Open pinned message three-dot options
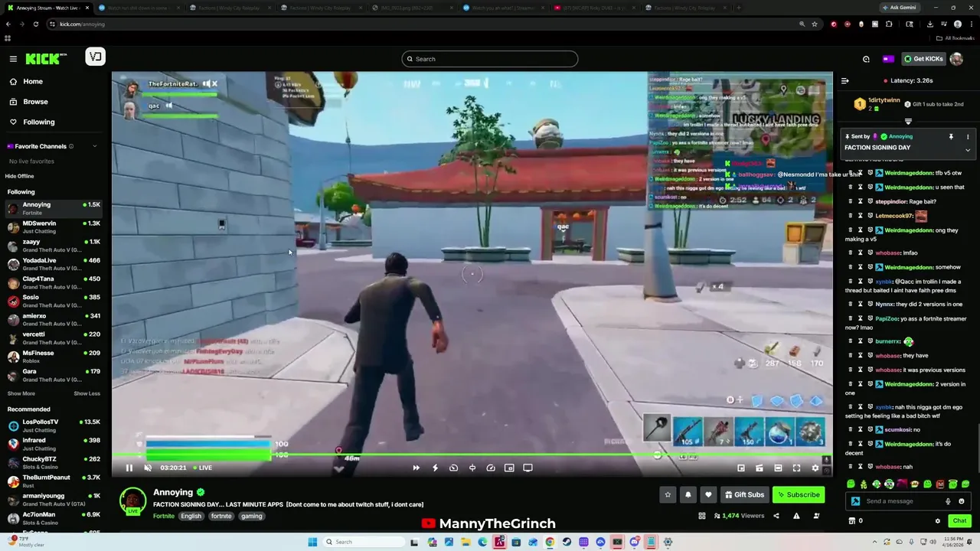980x551 pixels. pyautogui.click(x=968, y=137)
